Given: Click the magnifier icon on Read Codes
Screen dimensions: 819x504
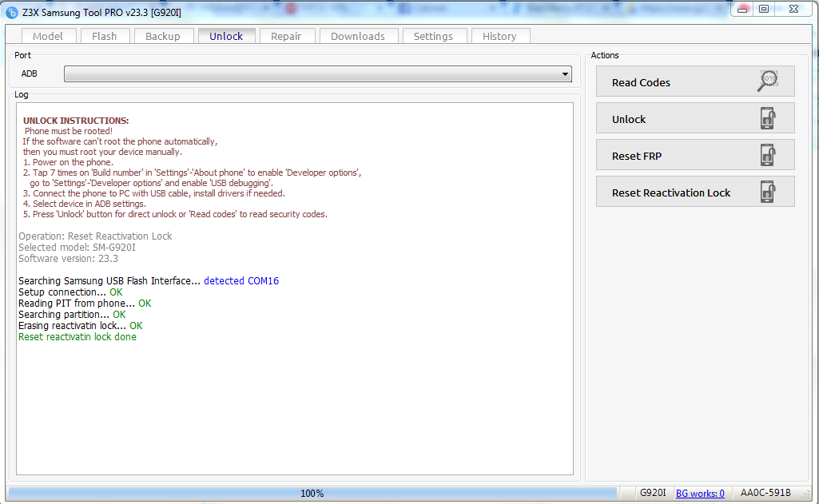Looking at the screenshot, I should 768,81.
